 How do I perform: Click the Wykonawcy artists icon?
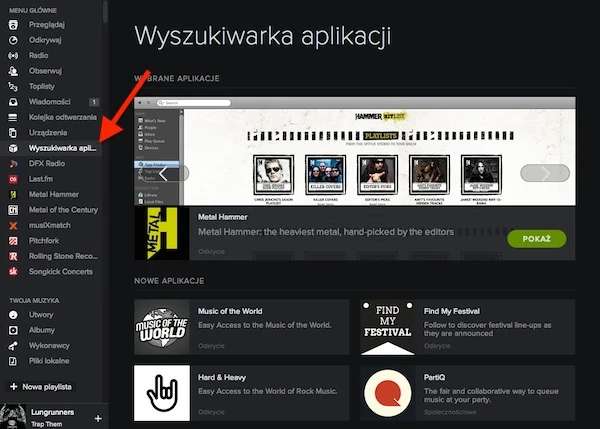13,346
